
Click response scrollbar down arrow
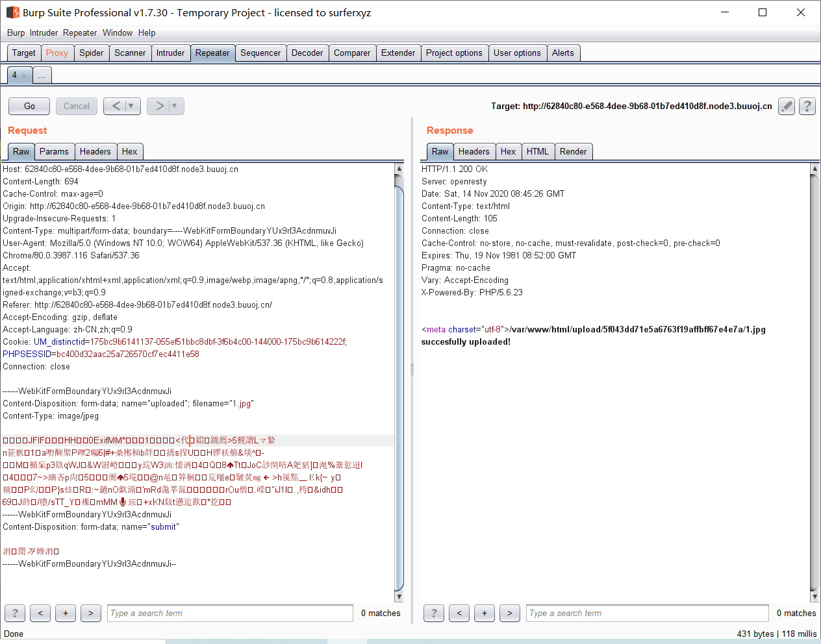pos(815,597)
